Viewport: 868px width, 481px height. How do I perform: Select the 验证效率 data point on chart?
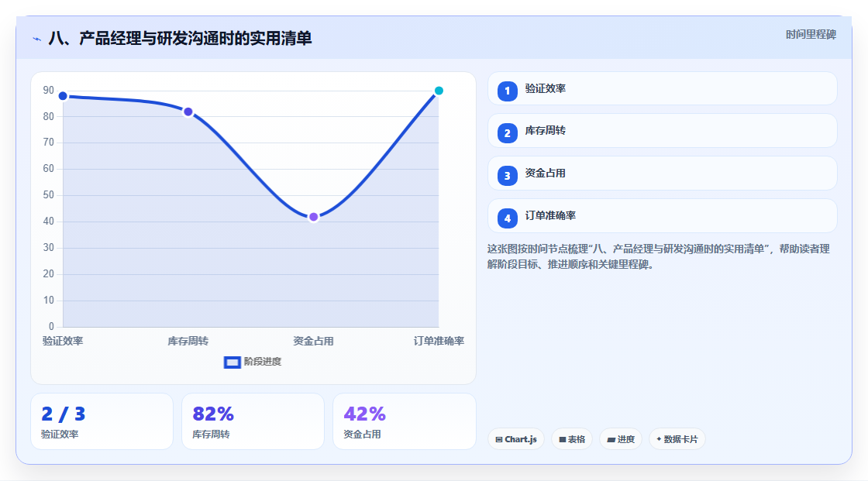(x=63, y=96)
